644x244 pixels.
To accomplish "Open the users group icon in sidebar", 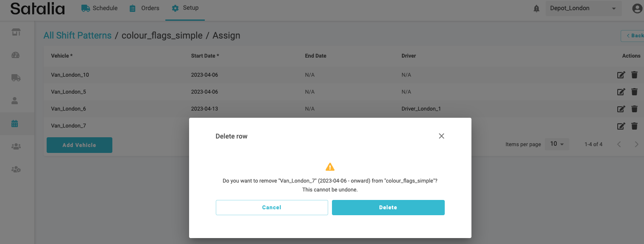I will tap(16, 147).
